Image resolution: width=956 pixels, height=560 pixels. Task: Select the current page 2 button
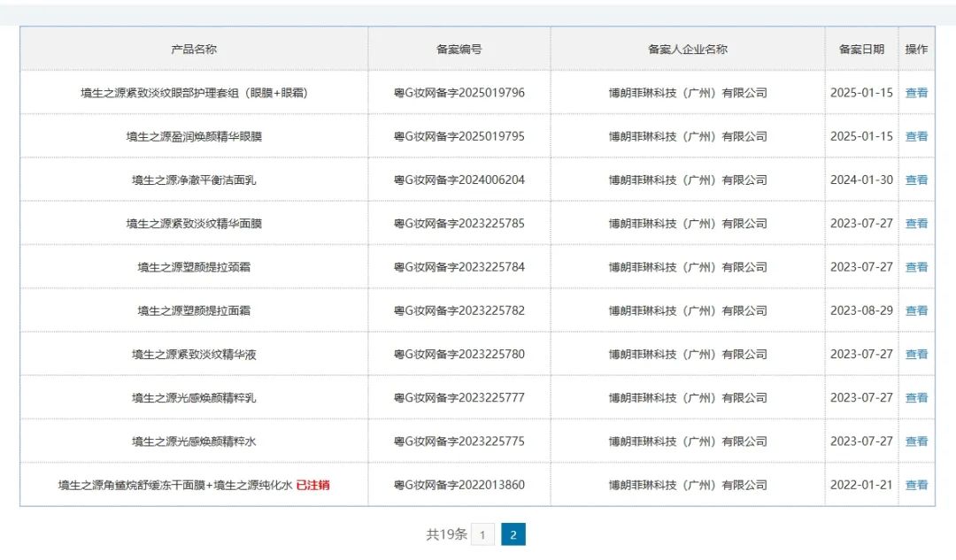click(513, 534)
